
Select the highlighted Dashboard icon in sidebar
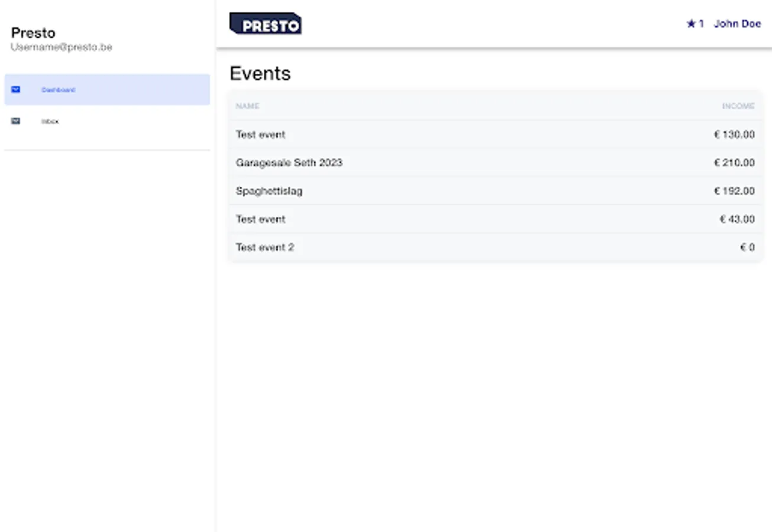[x=16, y=89]
